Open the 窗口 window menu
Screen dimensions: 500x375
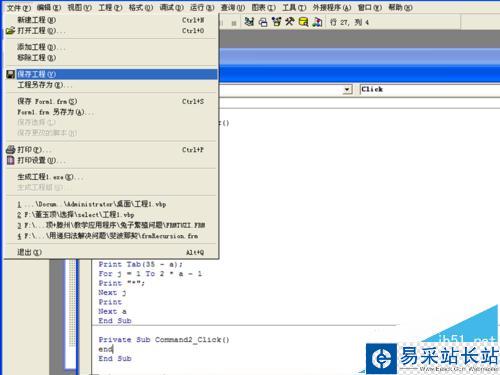pos(369,7)
